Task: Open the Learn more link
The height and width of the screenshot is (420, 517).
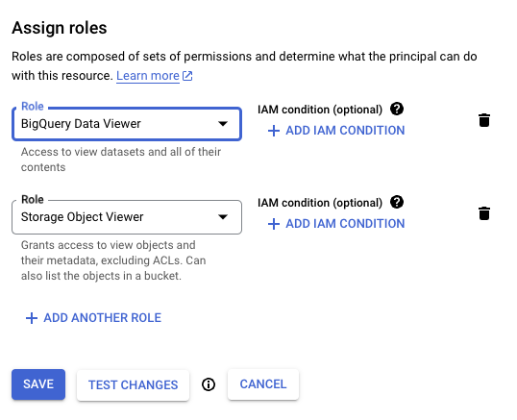Action: (x=148, y=76)
